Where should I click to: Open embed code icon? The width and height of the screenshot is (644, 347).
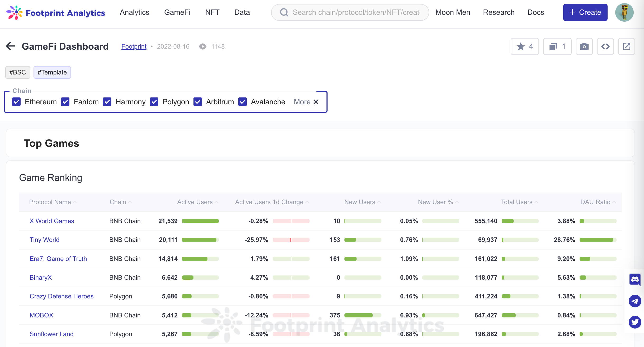coord(605,46)
